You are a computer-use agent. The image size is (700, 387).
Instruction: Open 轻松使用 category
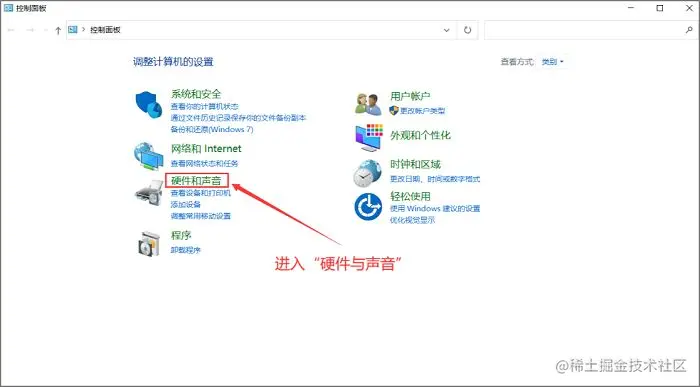pos(410,196)
